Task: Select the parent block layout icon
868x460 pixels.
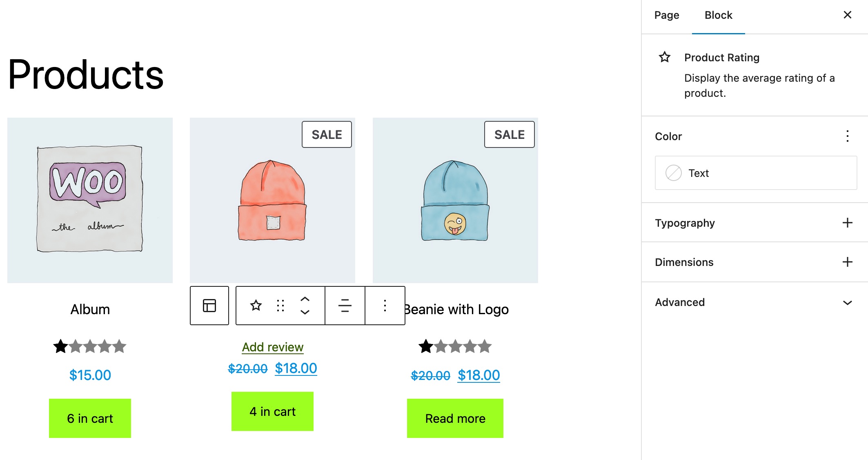Action: coord(209,306)
